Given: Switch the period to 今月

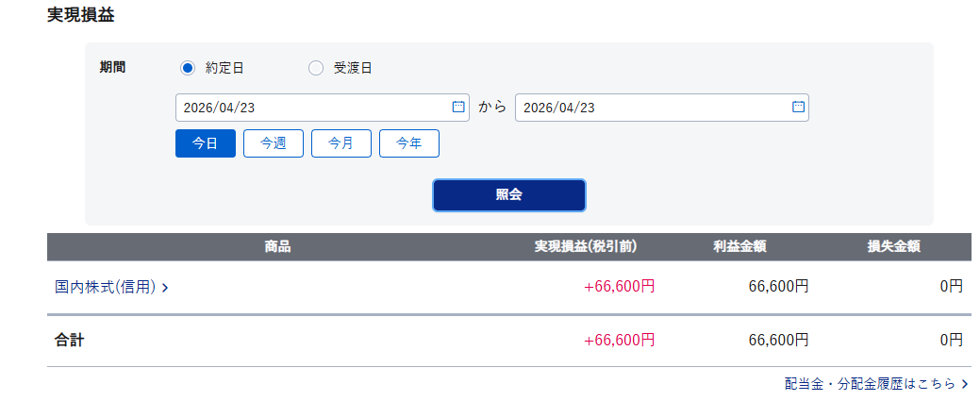Looking at the screenshot, I should (341, 143).
